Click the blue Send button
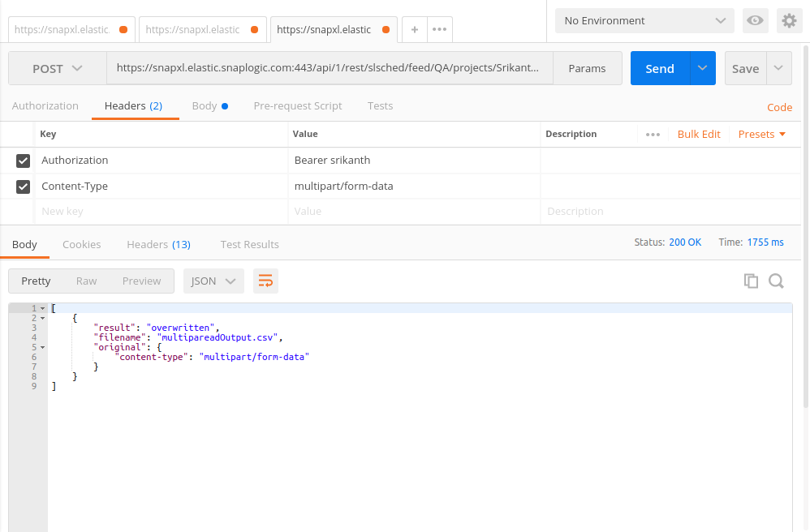This screenshot has width=810, height=532. (x=660, y=69)
